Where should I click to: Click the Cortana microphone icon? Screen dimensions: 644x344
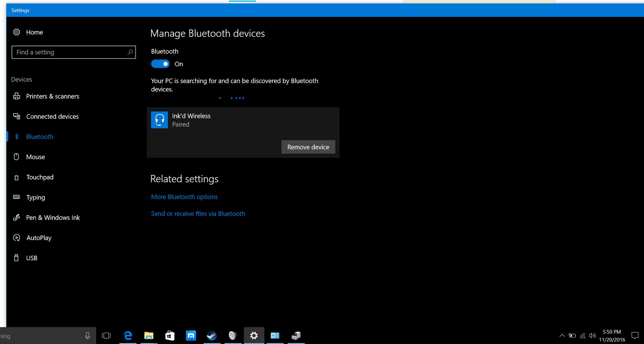click(x=88, y=336)
